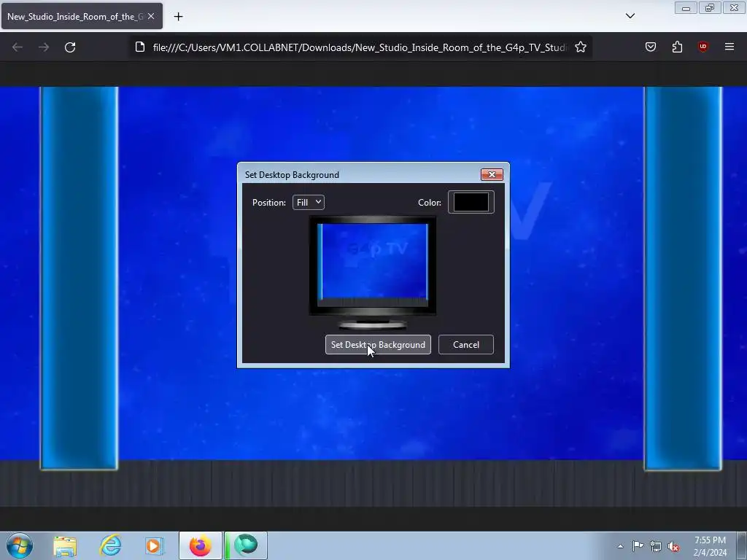Close the Set Desktop Background dialog
Viewport: 747px width, 560px height.
pos(492,175)
